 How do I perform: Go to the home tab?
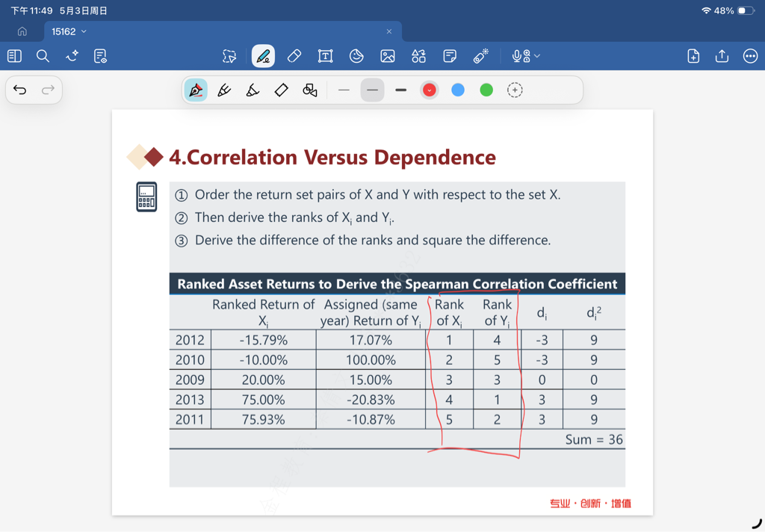22,31
